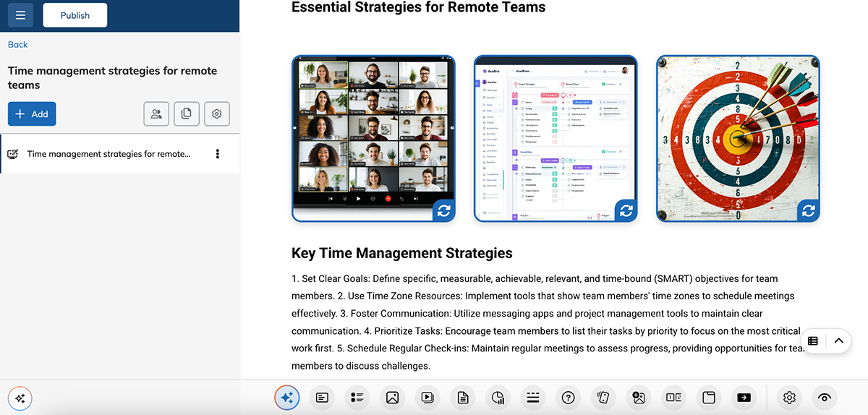The image size is (868, 415).
Task: Add a text block from toolbar
Action: [322, 397]
